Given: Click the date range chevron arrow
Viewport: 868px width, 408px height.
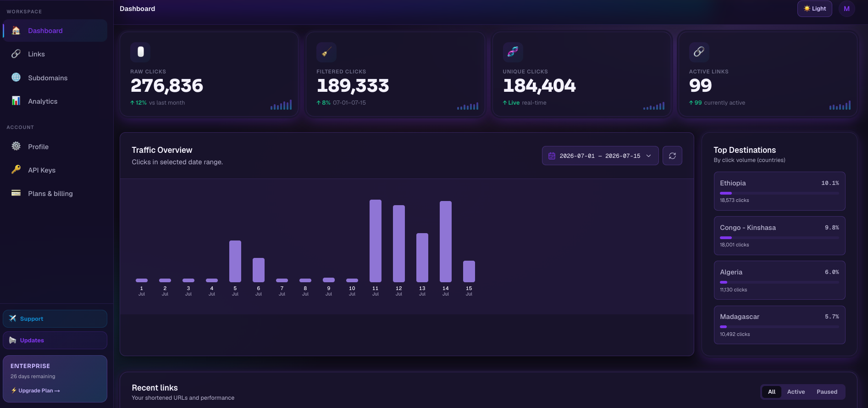Looking at the screenshot, I should point(648,156).
